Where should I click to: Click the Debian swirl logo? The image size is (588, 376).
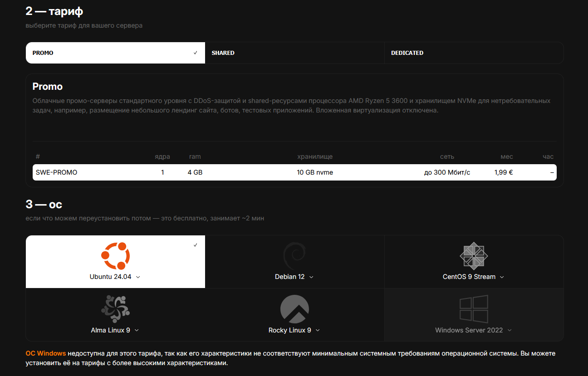click(294, 256)
